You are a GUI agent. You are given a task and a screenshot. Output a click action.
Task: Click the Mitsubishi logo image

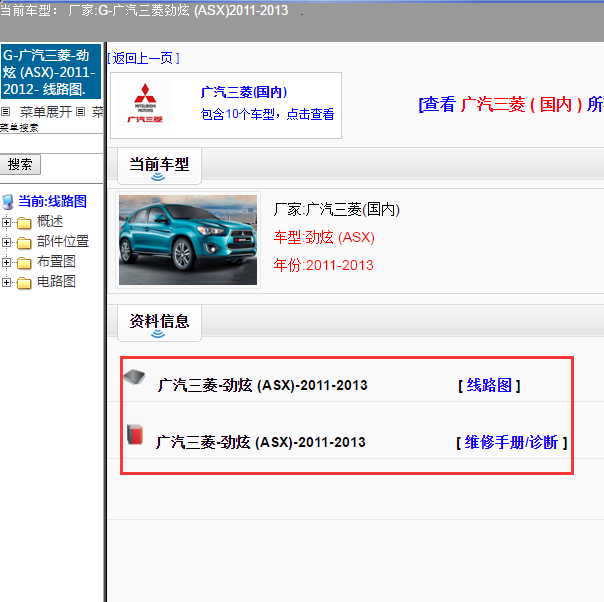[x=145, y=103]
